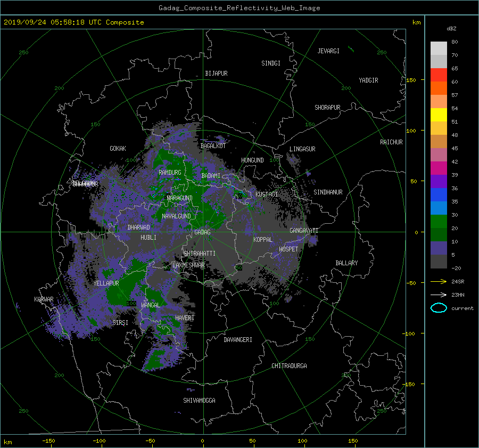Click the white 23MN arrow legend icon
This screenshot has height=448, width=479.
[x=439, y=295]
